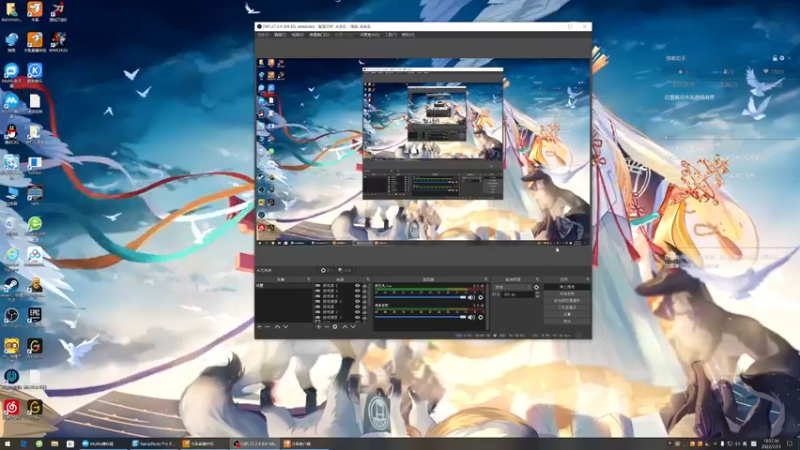Lock the third source with padlock icon

coord(365,296)
